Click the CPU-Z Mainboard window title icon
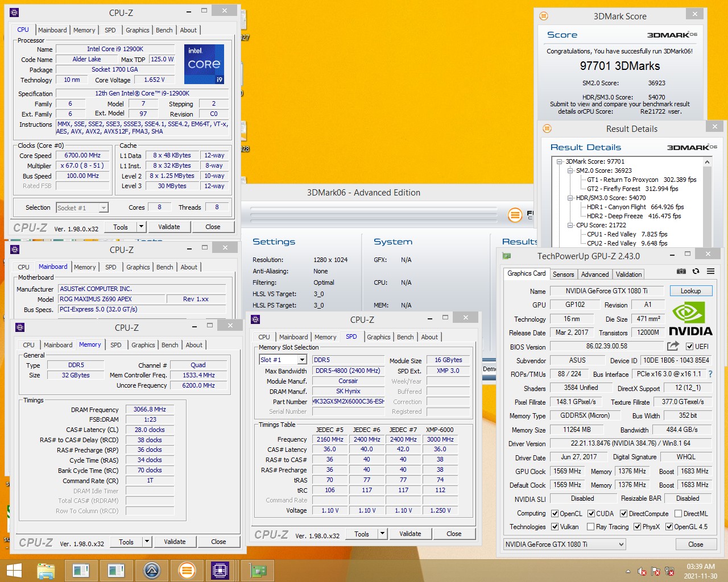Screen dimensions: 728x582 [x=15, y=249]
